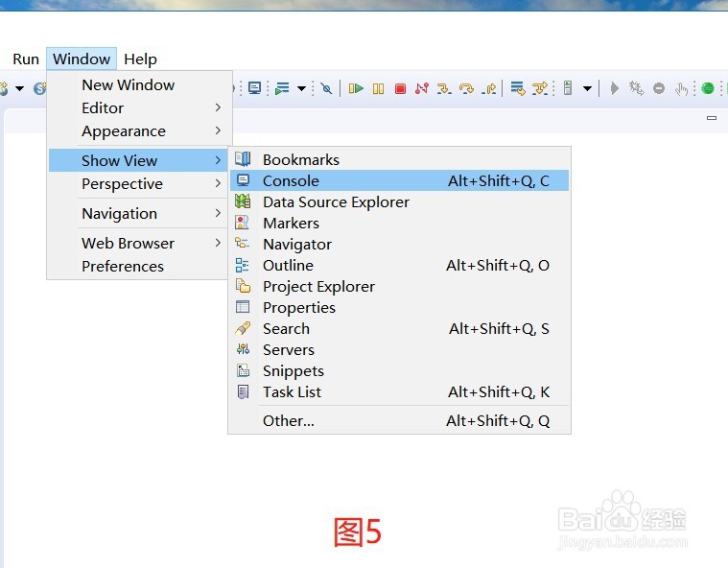Click the Data Source Explorer icon
This screenshot has height=568, width=728.
point(243,201)
